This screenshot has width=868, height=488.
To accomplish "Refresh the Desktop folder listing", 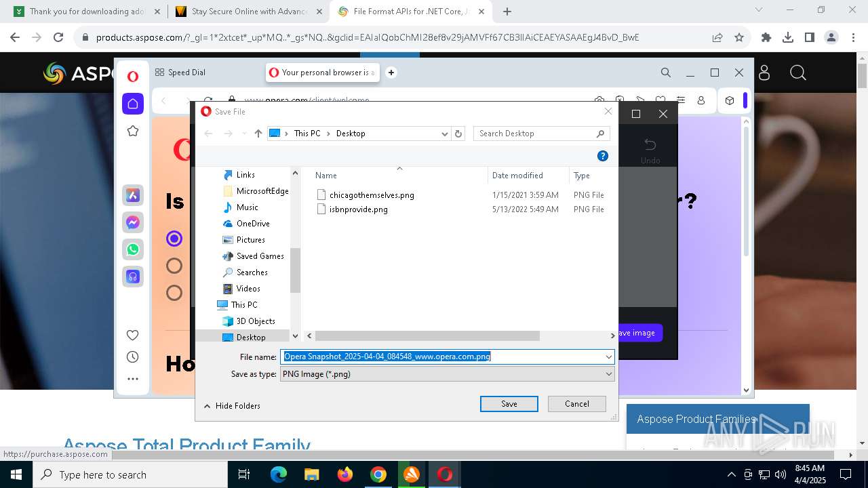I will pos(458,134).
